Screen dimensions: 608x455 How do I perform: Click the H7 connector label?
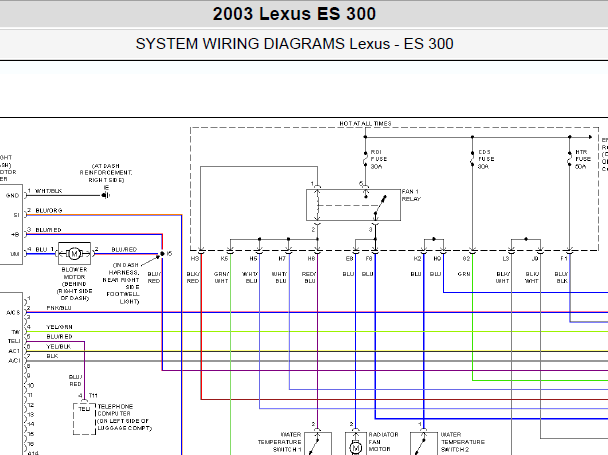282,258
